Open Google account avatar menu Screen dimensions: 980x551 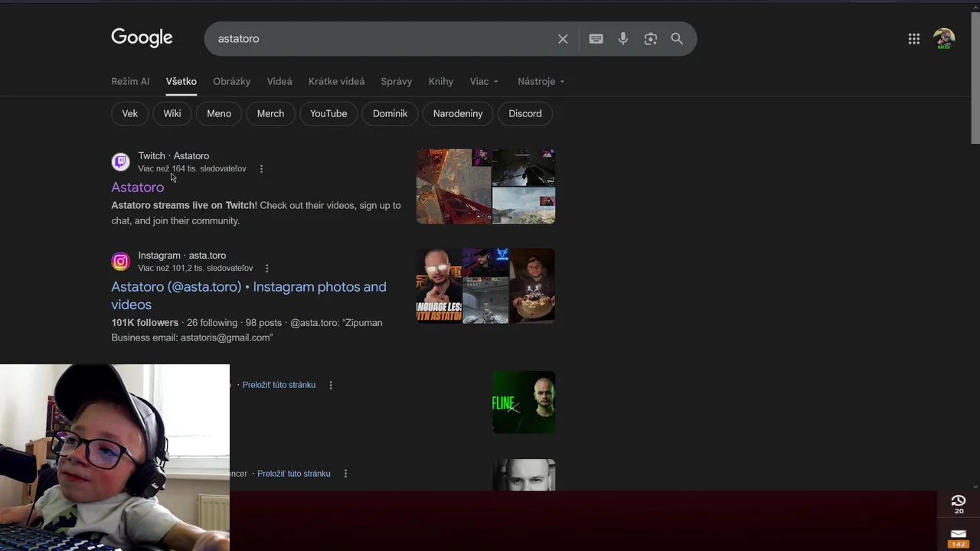944,39
